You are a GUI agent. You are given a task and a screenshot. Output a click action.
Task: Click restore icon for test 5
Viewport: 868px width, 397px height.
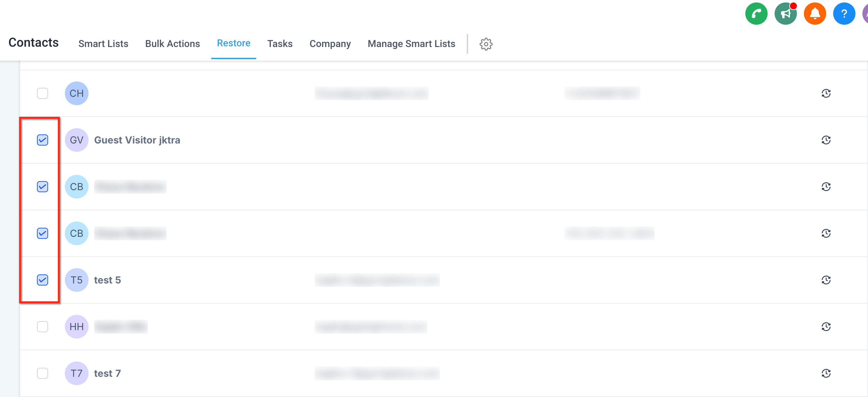[826, 280]
